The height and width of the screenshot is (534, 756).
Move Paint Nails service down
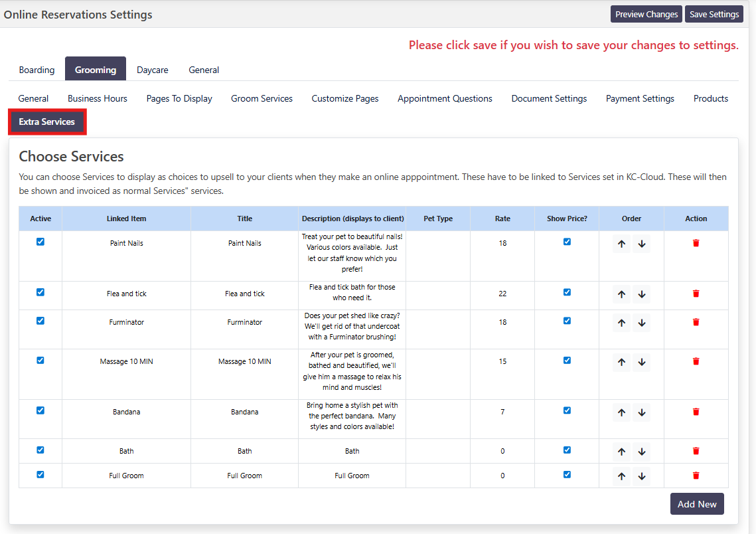(x=641, y=244)
